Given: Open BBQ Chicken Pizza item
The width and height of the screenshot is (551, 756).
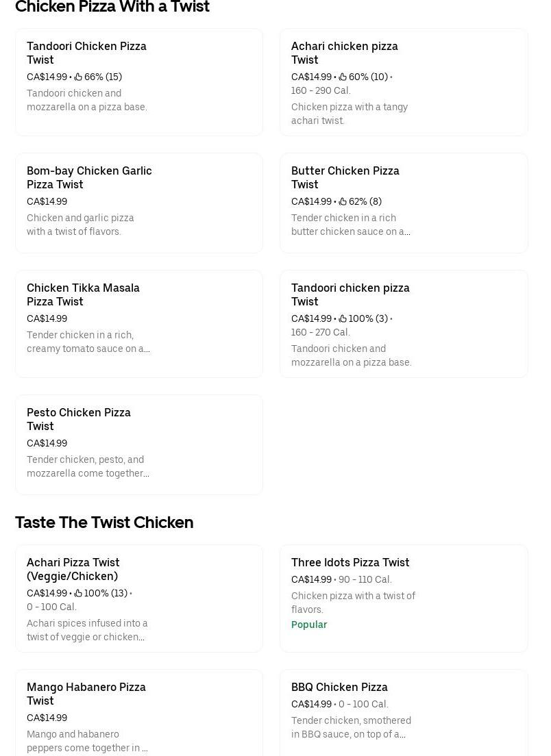Looking at the screenshot, I should 339,687.
